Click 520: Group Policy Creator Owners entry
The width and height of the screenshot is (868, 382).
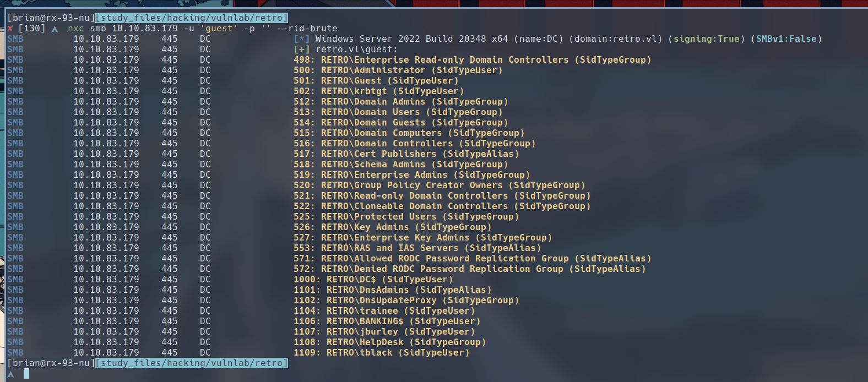(x=440, y=185)
